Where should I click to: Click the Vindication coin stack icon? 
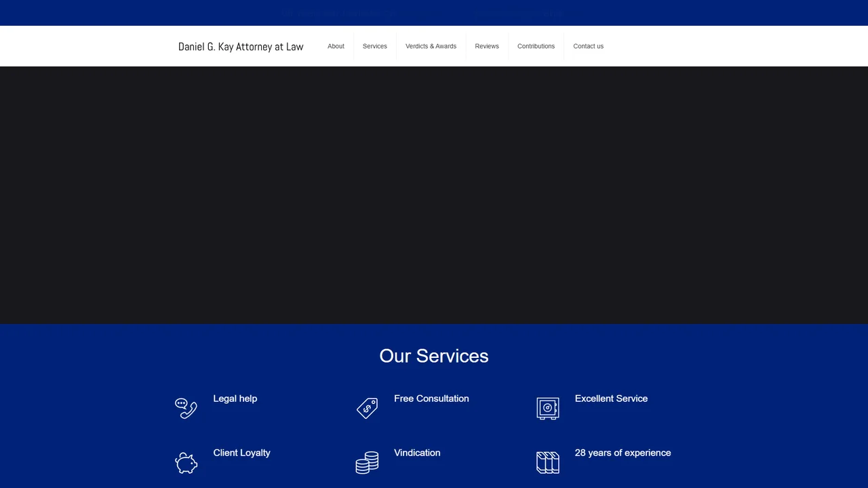pyautogui.click(x=367, y=462)
